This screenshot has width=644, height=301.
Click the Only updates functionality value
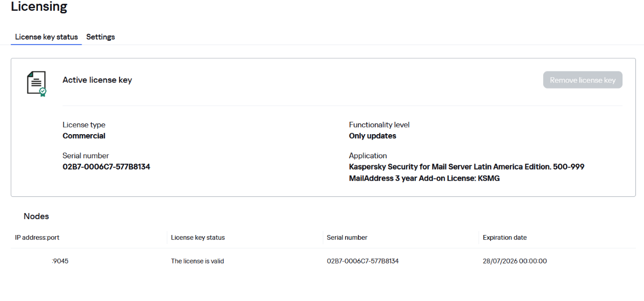[x=372, y=136]
